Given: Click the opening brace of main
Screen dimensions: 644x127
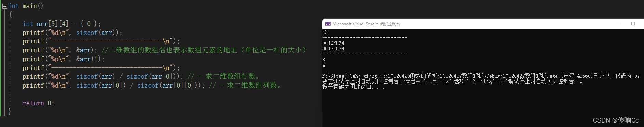Looking at the screenshot, I should [x=11, y=15].
